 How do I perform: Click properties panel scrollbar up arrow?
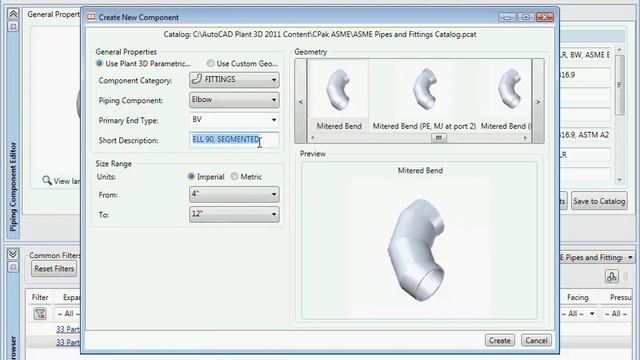point(620,50)
